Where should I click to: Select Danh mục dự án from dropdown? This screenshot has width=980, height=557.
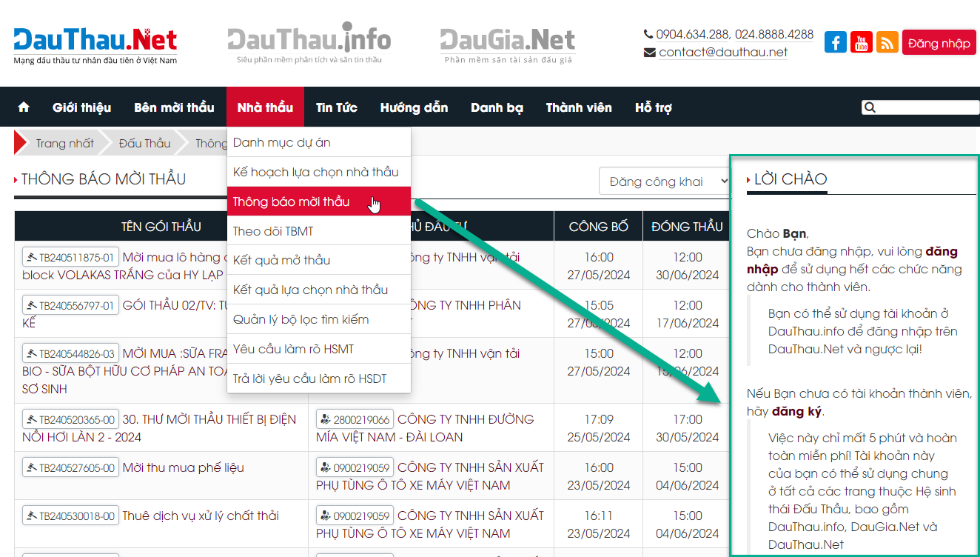[318, 142]
